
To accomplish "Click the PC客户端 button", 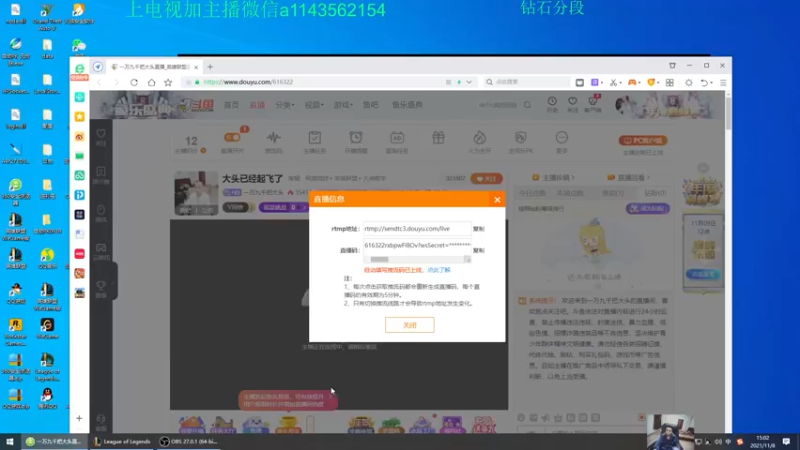I will 643,140.
